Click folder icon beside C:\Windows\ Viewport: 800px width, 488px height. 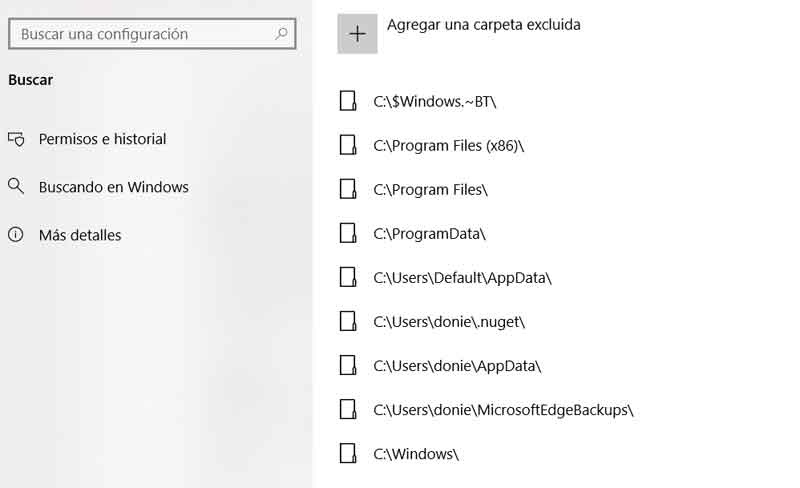pyautogui.click(x=348, y=453)
